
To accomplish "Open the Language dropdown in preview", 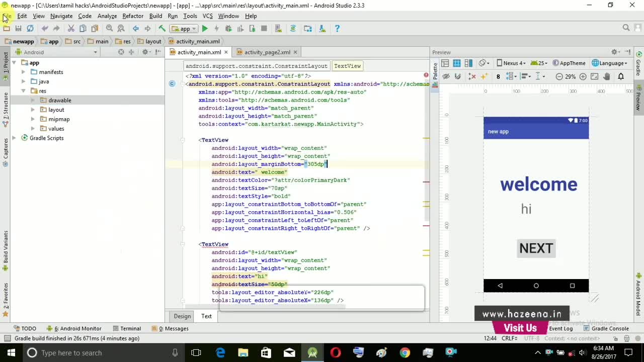I will [609, 63].
